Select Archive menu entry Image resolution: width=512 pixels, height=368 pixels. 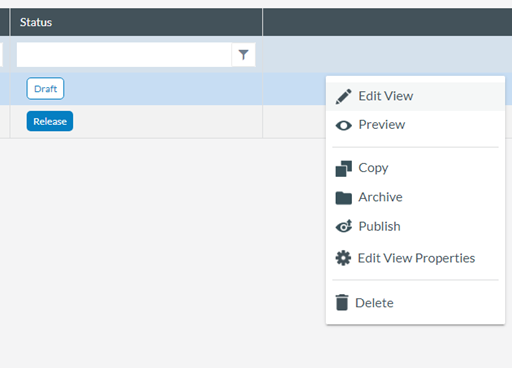(415, 197)
